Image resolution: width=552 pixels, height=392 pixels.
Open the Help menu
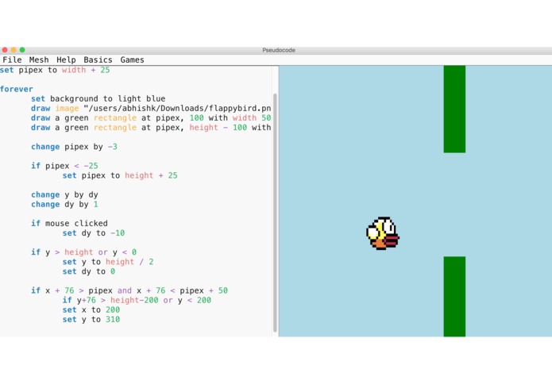pyautogui.click(x=66, y=60)
